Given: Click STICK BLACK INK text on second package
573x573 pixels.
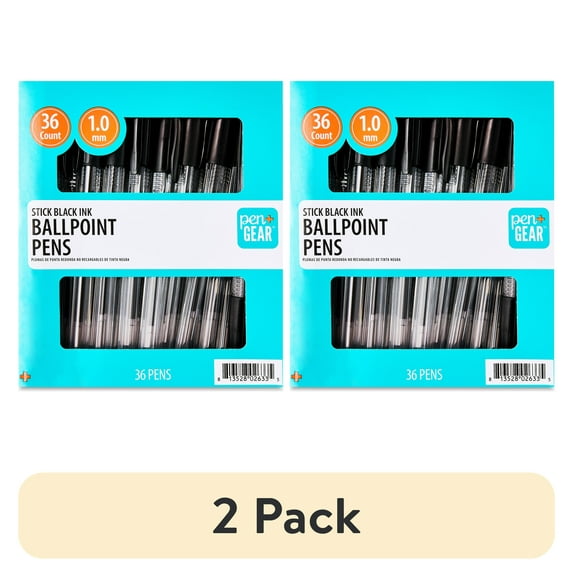Looking at the screenshot, I should click(x=333, y=212).
